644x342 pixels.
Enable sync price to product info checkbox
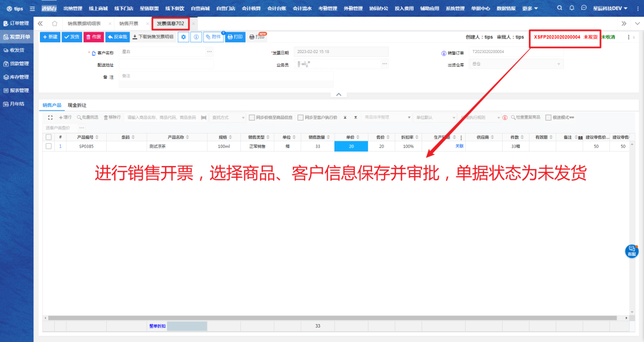tap(252, 118)
